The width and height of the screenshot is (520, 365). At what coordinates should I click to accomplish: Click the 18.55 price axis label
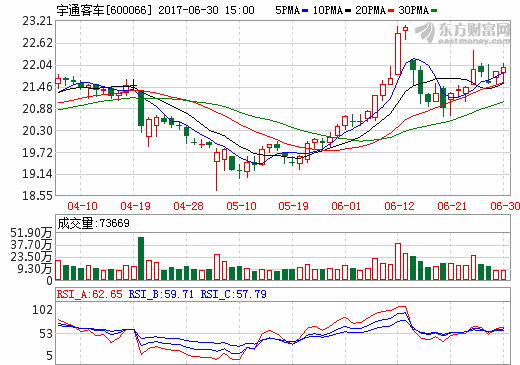(x=37, y=196)
